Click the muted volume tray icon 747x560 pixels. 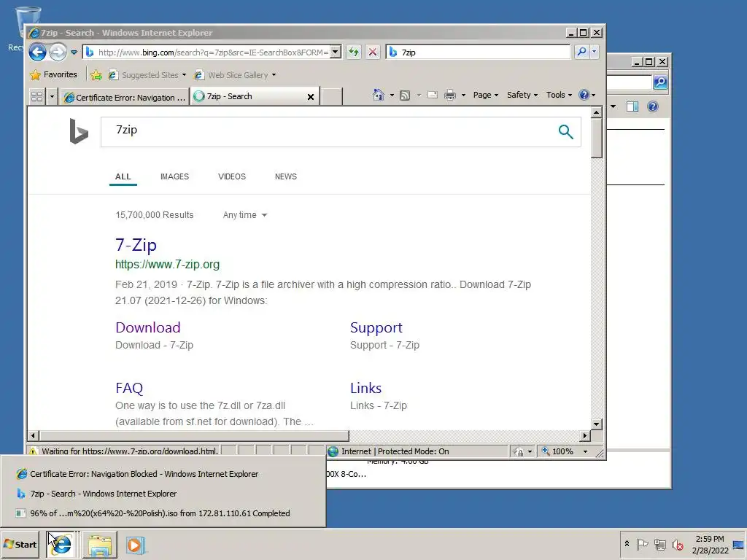(x=677, y=544)
